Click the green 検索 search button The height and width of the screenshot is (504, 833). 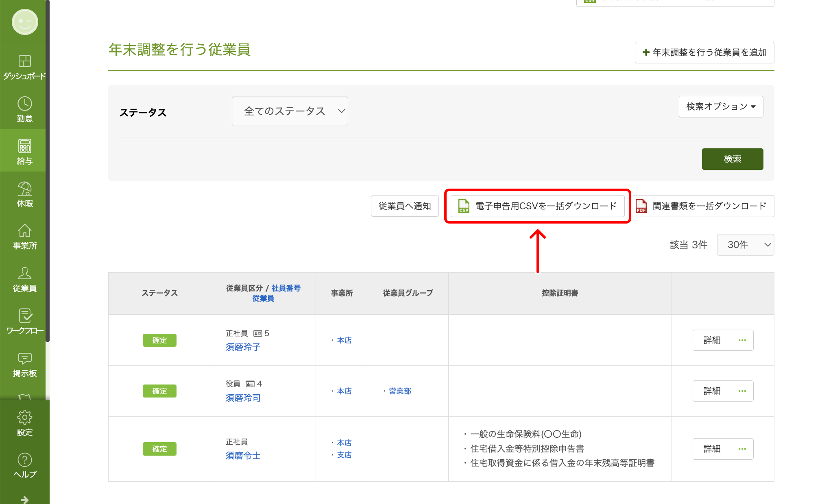(732, 159)
